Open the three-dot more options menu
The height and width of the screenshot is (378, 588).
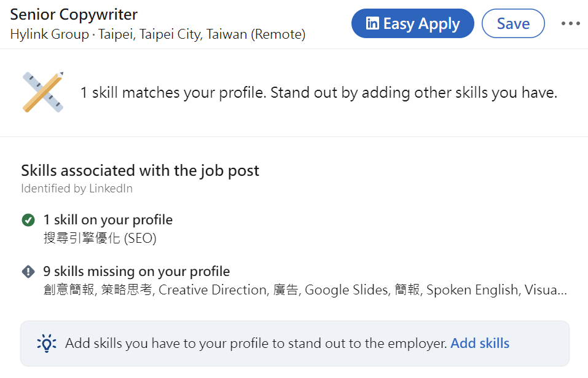click(x=570, y=23)
